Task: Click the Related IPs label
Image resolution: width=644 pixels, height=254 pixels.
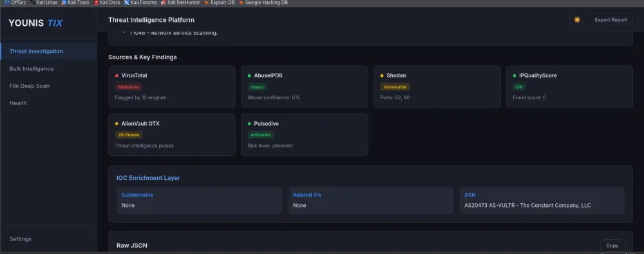Action: (x=307, y=195)
